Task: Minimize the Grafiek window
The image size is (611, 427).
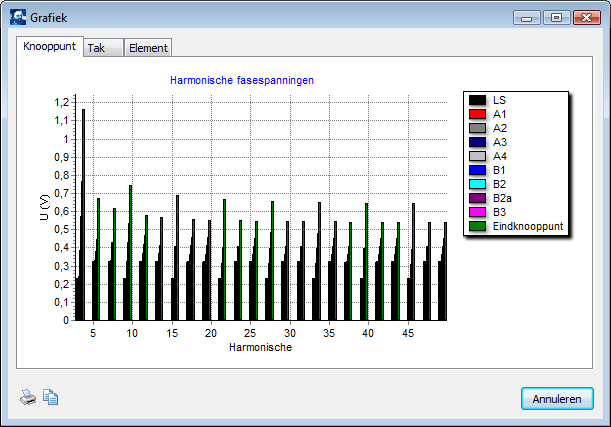Action: pos(527,17)
